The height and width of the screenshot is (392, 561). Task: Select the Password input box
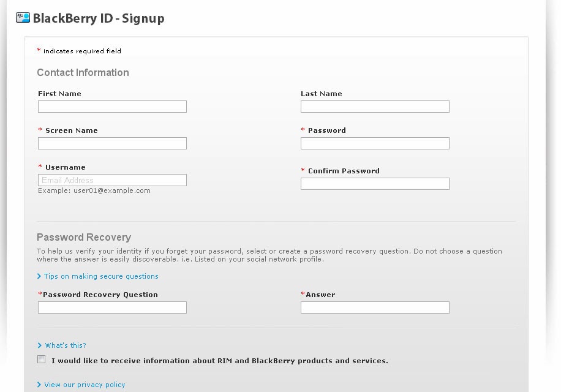375,143
